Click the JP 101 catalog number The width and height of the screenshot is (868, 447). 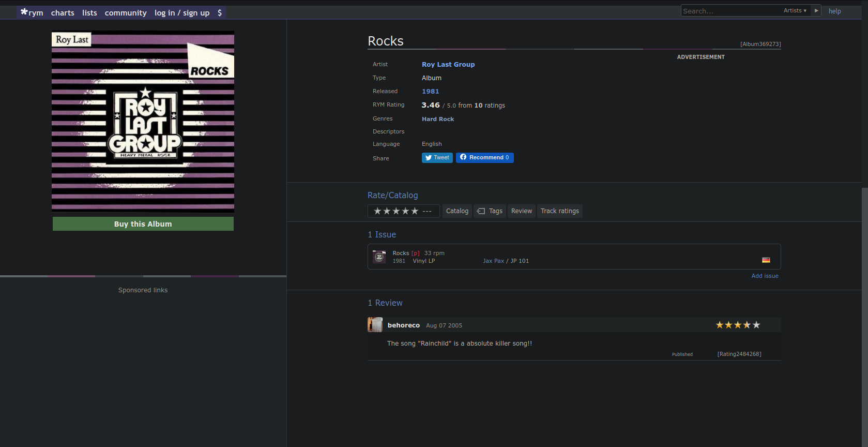click(520, 261)
